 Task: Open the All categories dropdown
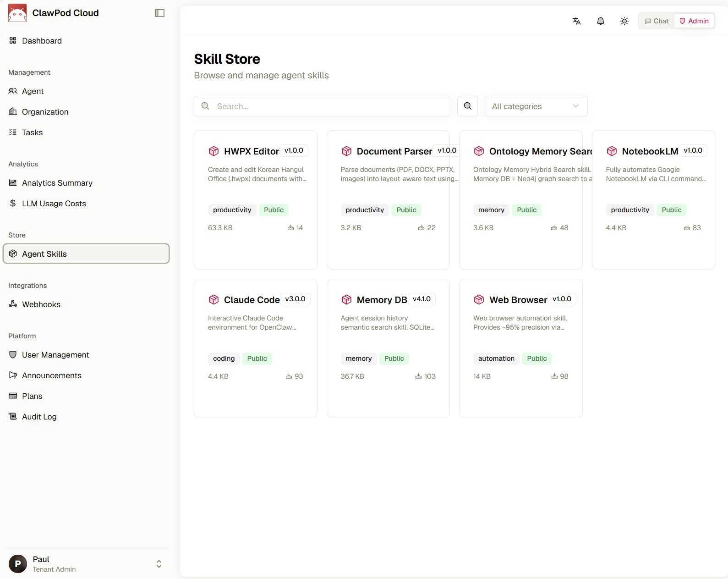click(x=536, y=106)
